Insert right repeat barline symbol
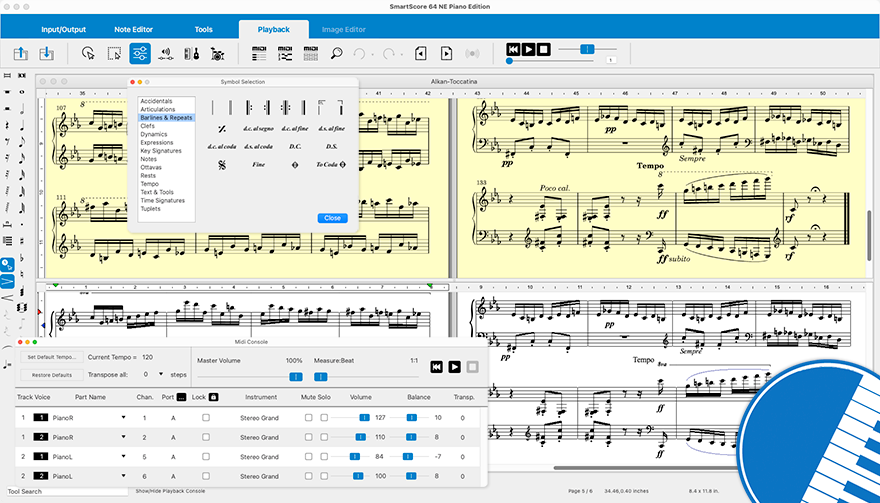This screenshot has height=503, width=880. 267,107
